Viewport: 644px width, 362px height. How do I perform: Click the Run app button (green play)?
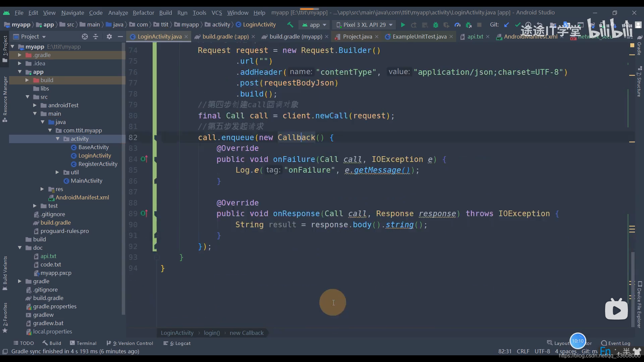(x=402, y=24)
